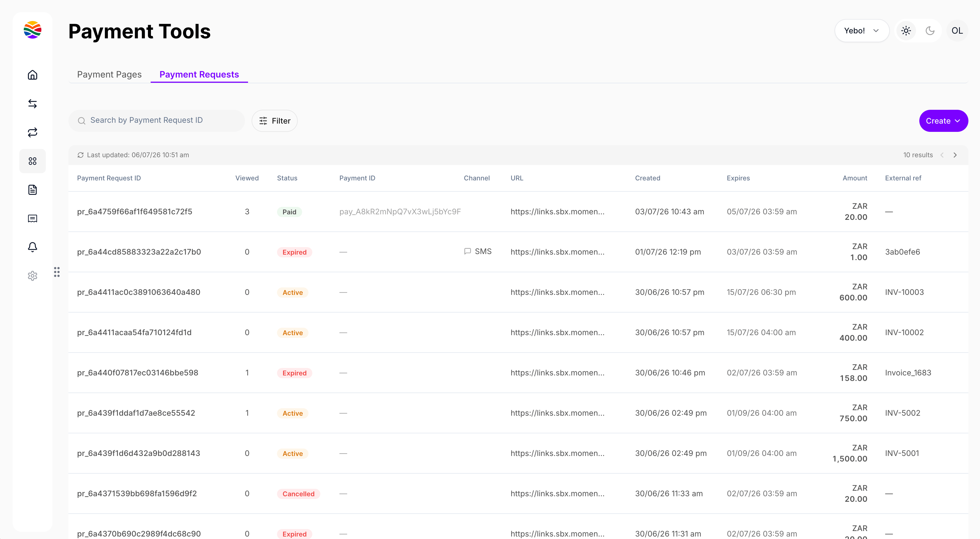Click the Active badge in INV-5002 row
The width and height of the screenshot is (980, 539).
tap(292, 413)
